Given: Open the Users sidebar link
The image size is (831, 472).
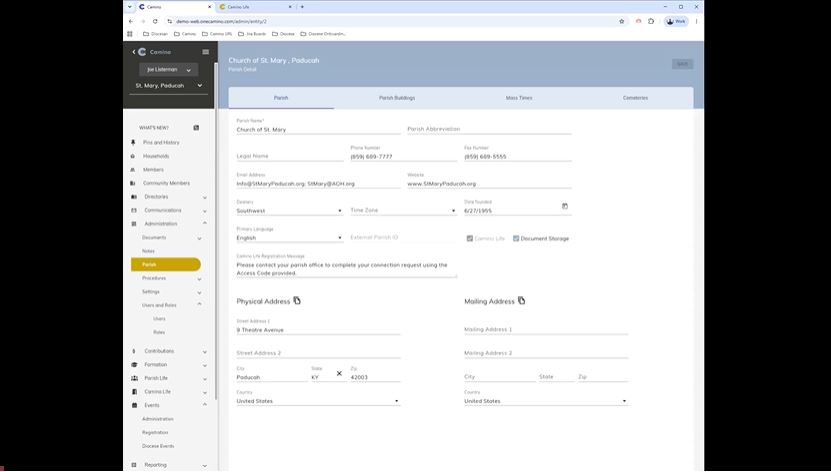Looking at the screenshot, I should pyautogui.click(x=159, y=319).
